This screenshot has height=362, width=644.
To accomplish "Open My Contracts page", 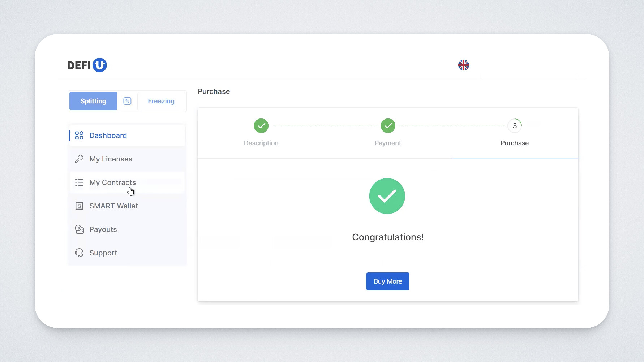I will coord(112,182).
